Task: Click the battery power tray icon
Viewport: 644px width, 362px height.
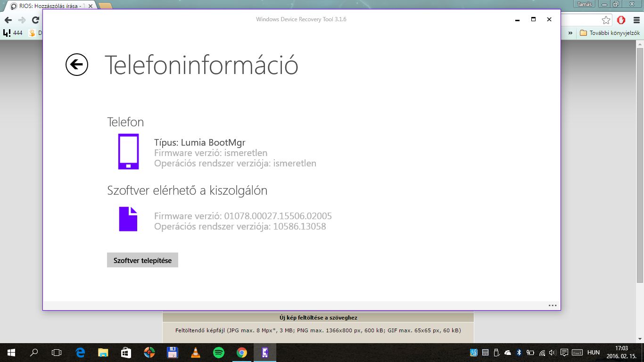Action: coord(530,353)
